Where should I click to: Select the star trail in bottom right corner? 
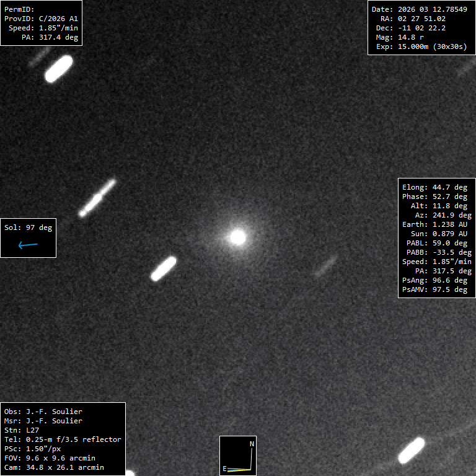point(411,450)
